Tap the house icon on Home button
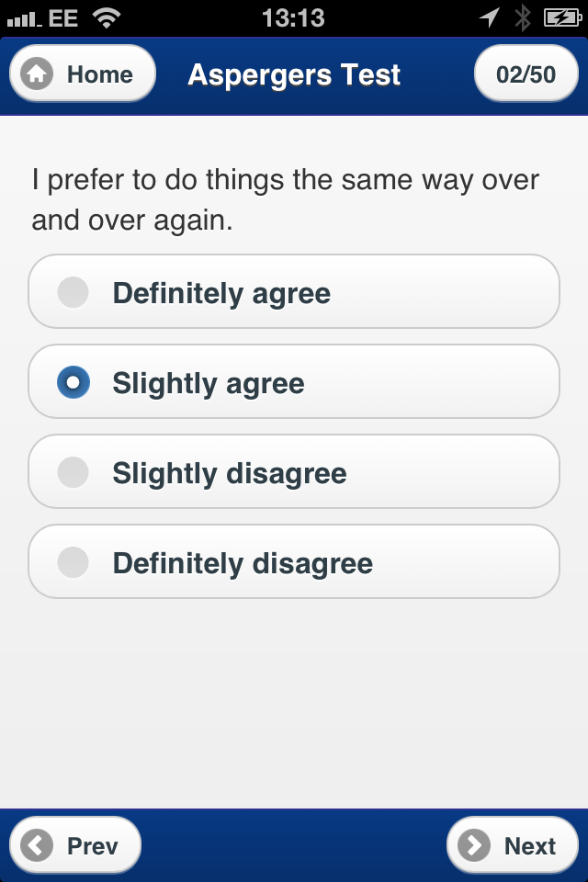 click(38, 74)
